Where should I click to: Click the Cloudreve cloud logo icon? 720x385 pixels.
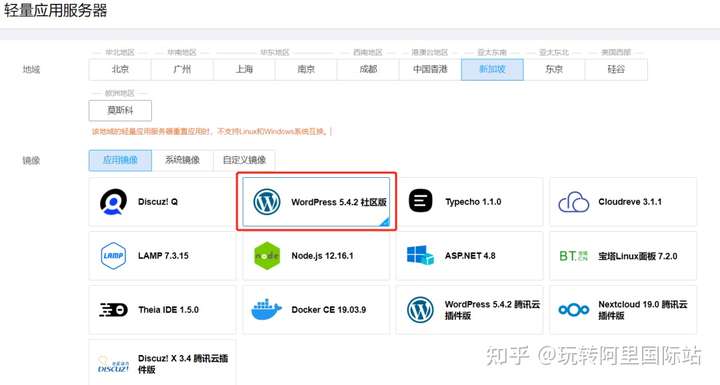pos(574,202)
